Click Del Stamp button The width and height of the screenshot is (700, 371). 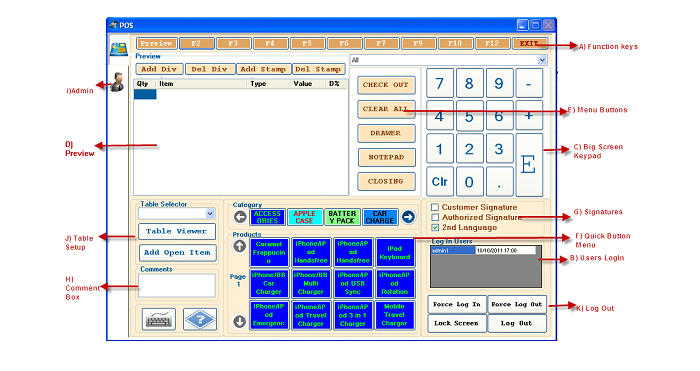pyautogui.click(x=318, y=69)
